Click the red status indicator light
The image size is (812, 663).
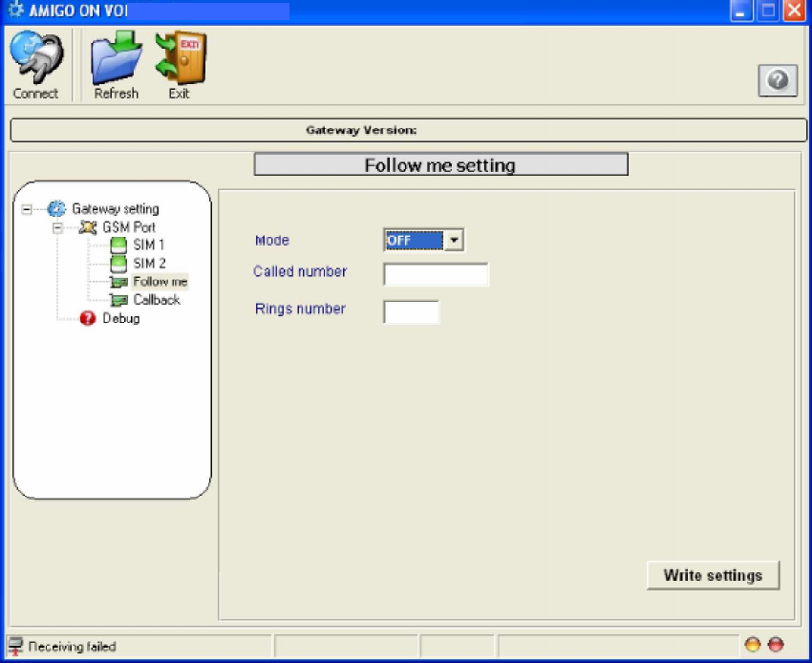coord(776,645)
